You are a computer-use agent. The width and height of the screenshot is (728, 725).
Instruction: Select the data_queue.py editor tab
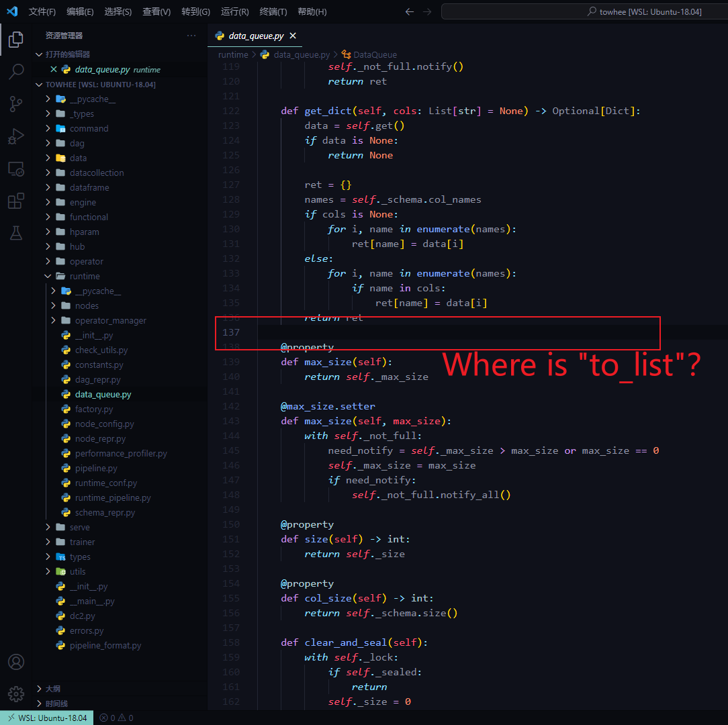click(x=255, y=36)
